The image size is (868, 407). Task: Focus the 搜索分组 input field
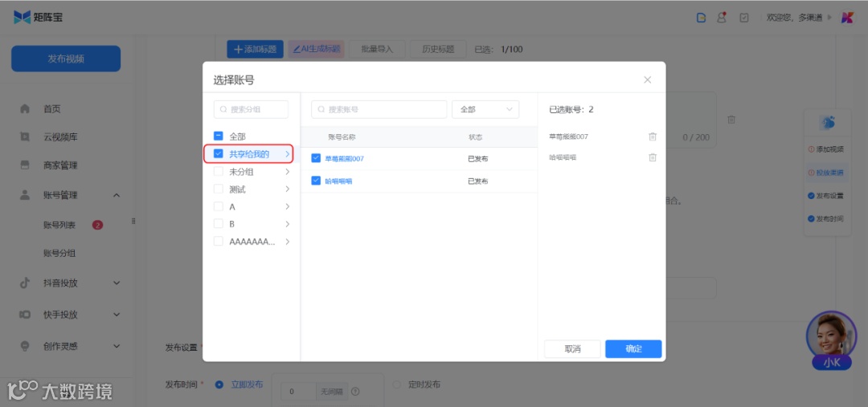click(x=252, y=109)
